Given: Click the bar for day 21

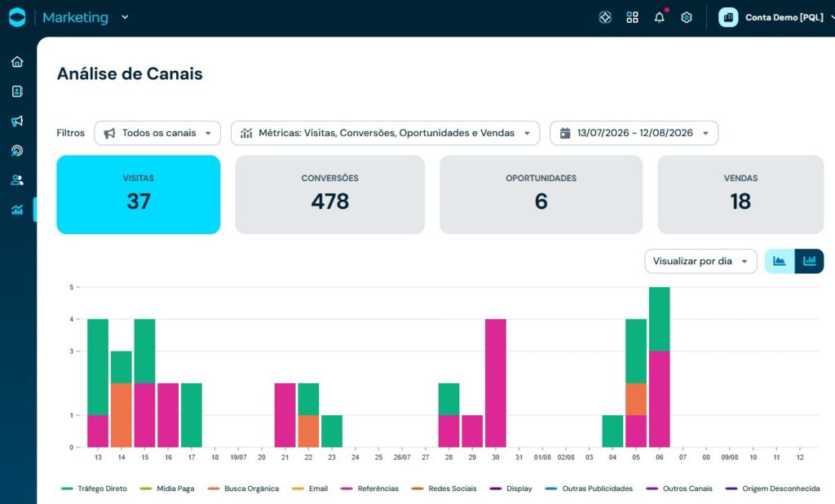Looking at the screenshot, I should [x=285, y=415].
